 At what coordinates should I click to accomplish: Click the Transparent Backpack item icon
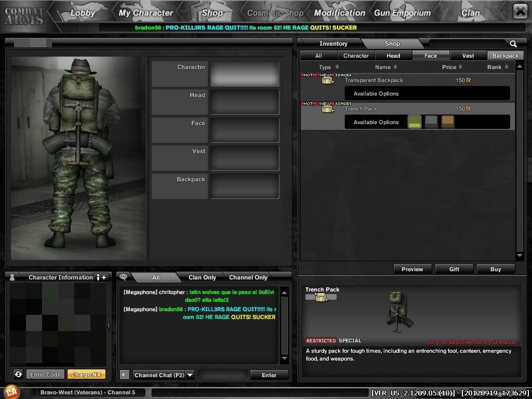click(x=327, y=81)
